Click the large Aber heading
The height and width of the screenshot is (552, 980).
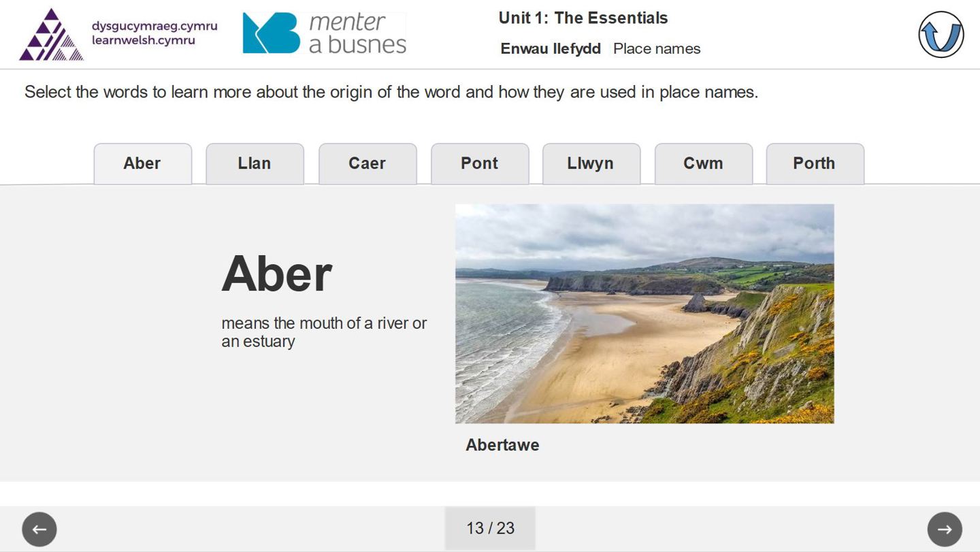277,274
